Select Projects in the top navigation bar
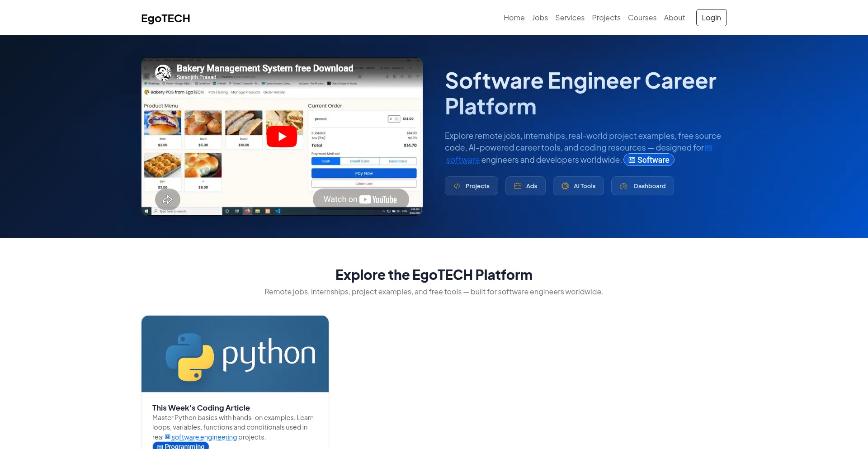 tap(606, 18)
